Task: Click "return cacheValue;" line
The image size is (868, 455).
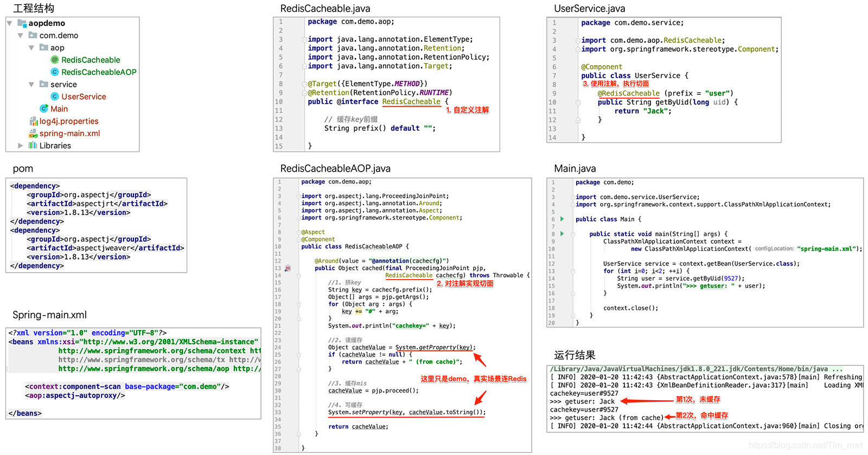Action: (358, 427)
